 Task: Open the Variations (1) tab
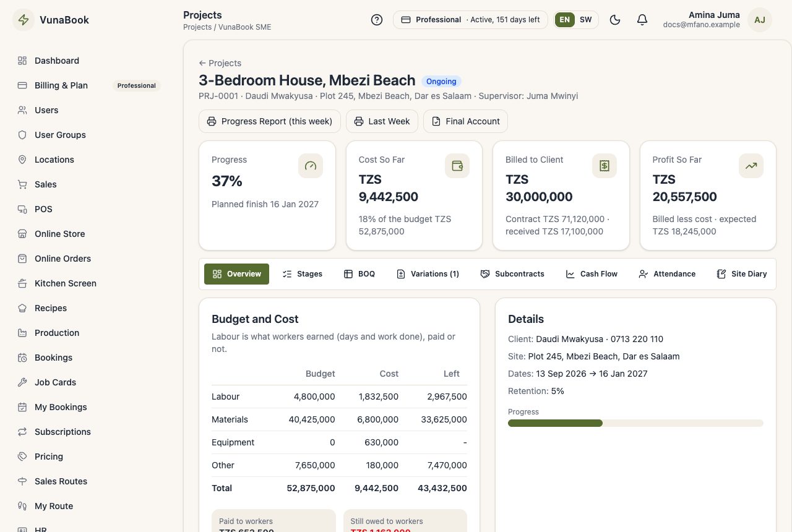(x=428, y=274)
